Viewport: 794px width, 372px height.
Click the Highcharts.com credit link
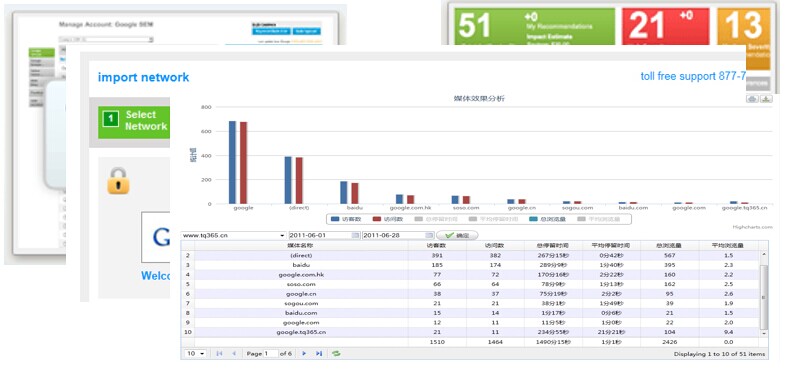pos(752,227)
